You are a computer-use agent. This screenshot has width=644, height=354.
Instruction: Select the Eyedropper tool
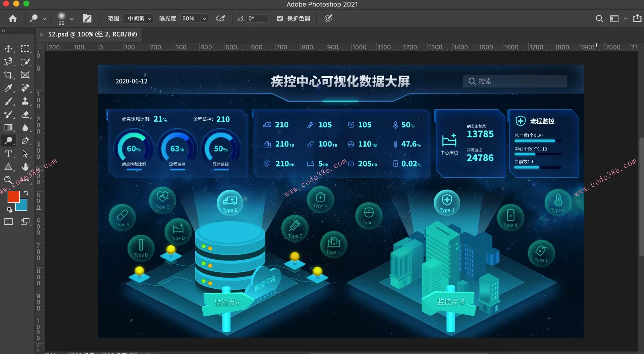8,88
